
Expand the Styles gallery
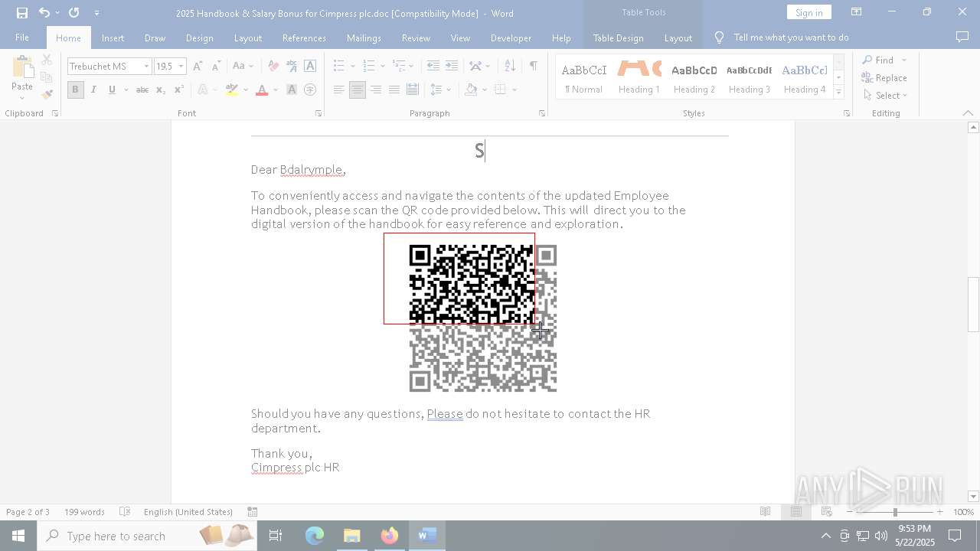838,93
